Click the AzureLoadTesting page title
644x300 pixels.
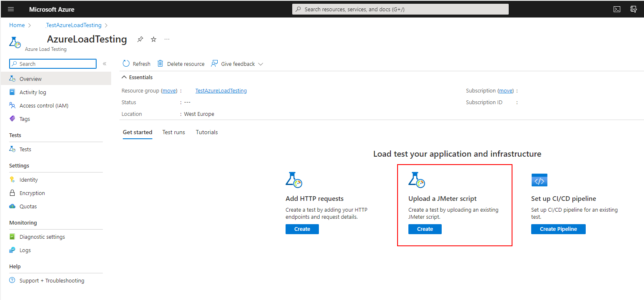pyautogui.click(x=87, y=39)
